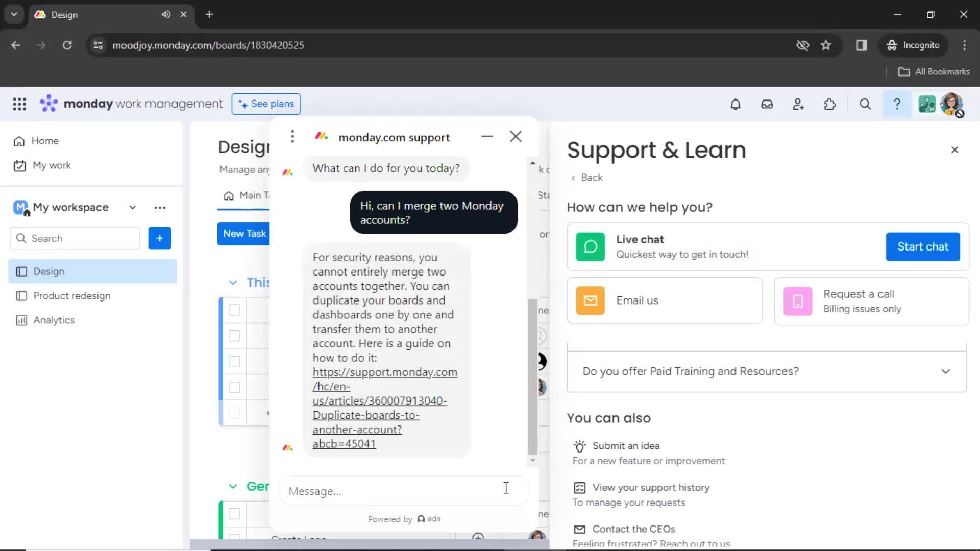Toggle checkbox in second task row
The height and width of the screenshot is (551, 980).
pyautogui.click(x=235, y=336)
